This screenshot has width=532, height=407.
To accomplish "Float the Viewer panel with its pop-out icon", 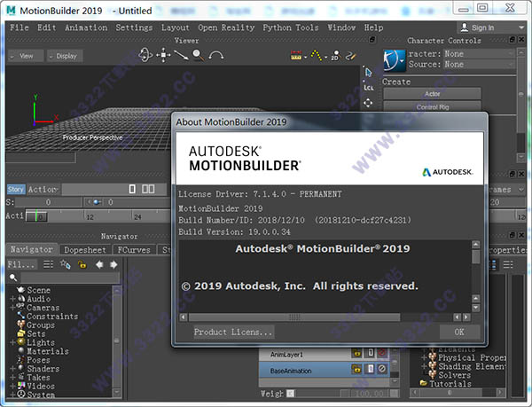I will click(372, 40).
